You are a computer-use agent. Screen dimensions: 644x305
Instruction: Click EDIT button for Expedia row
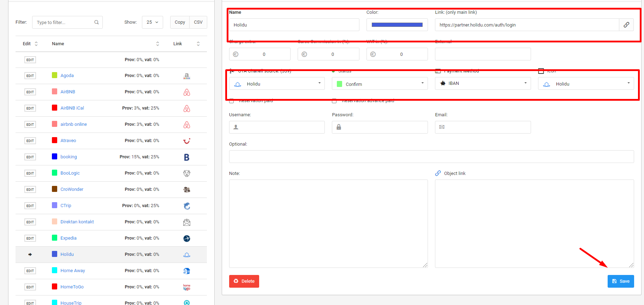pyautogui.click(x=30, y=239)
